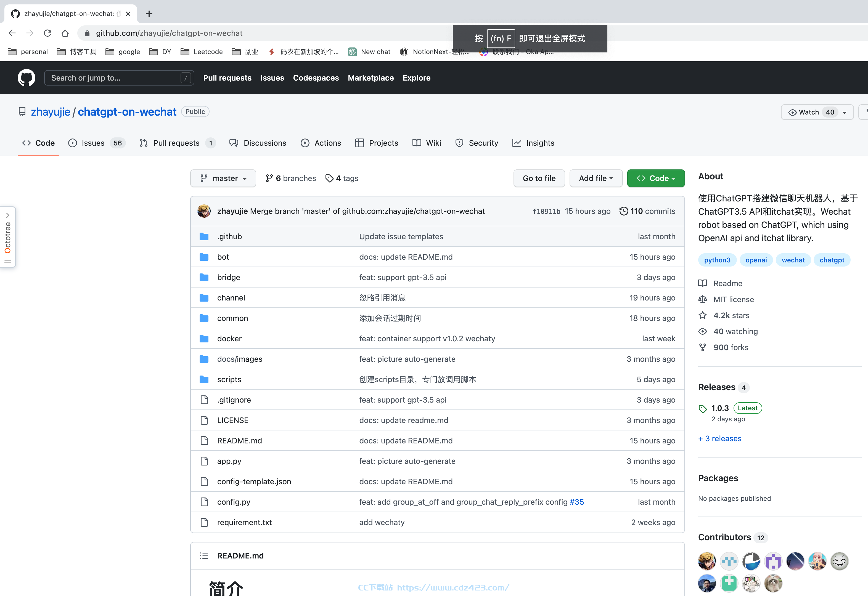The height and width of the screenshot is (596, 868).
Task: Open browser home page icon
Action: click(65, 33)
